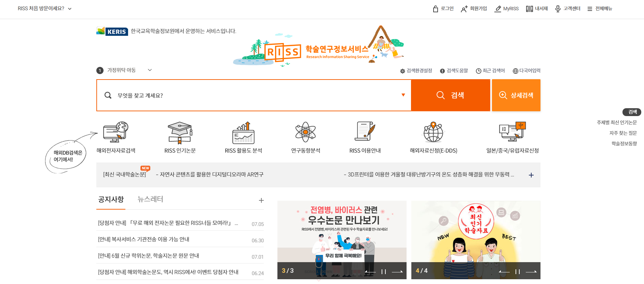Go to next slide on 3/3 banner

pyautogui.click(x=397, y=272)
